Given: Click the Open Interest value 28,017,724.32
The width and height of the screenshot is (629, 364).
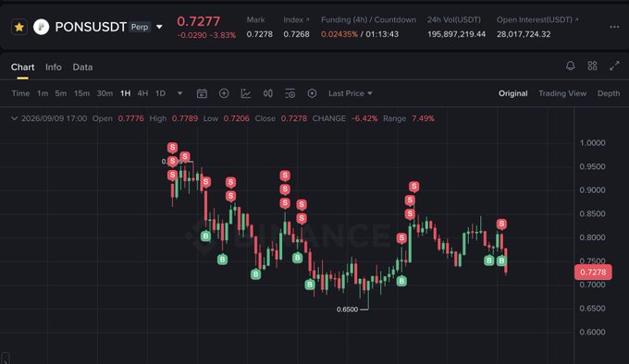Looking at the screenshot, I should click(524, 34).
